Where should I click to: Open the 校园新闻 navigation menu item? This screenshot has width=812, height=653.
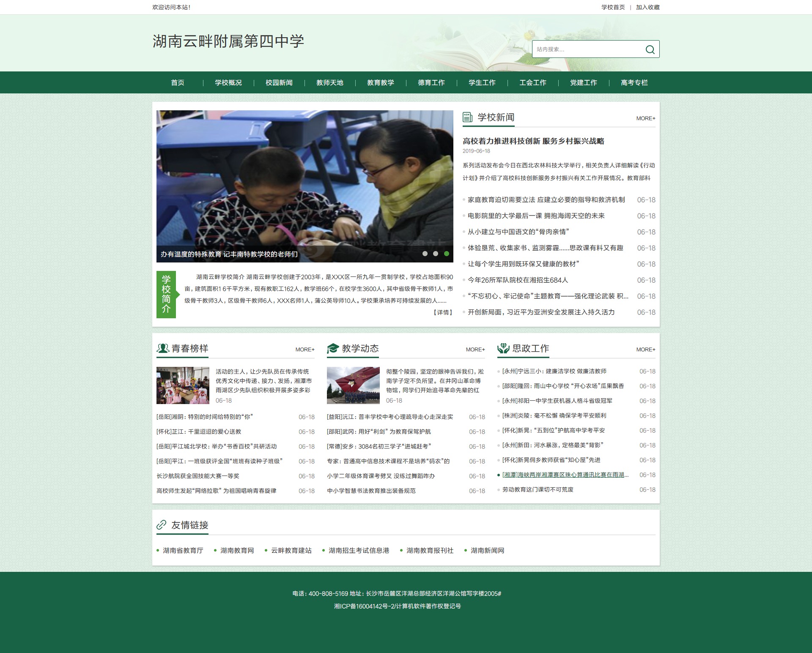point(279,82)
